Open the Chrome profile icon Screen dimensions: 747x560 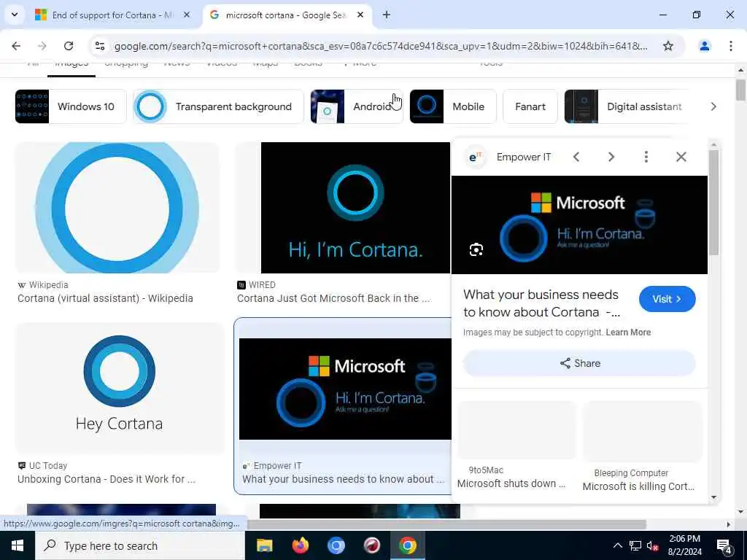[x=704, y=46]
